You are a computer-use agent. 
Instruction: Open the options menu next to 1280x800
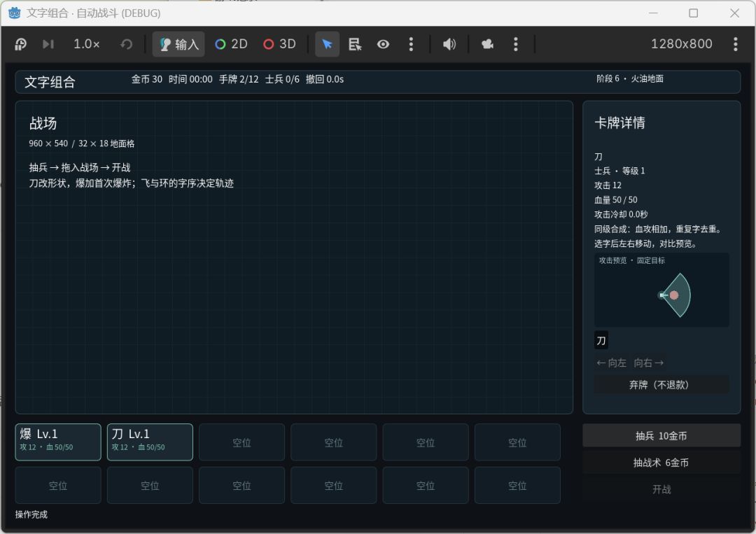pyautogui.click(x=735, y=44)
